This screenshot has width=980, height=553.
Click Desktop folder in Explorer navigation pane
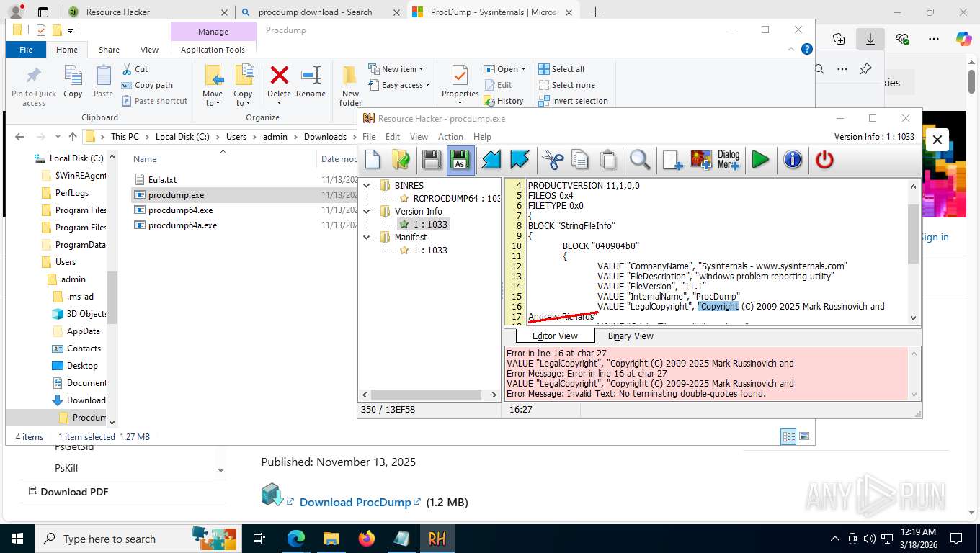(x=82, y=365)
